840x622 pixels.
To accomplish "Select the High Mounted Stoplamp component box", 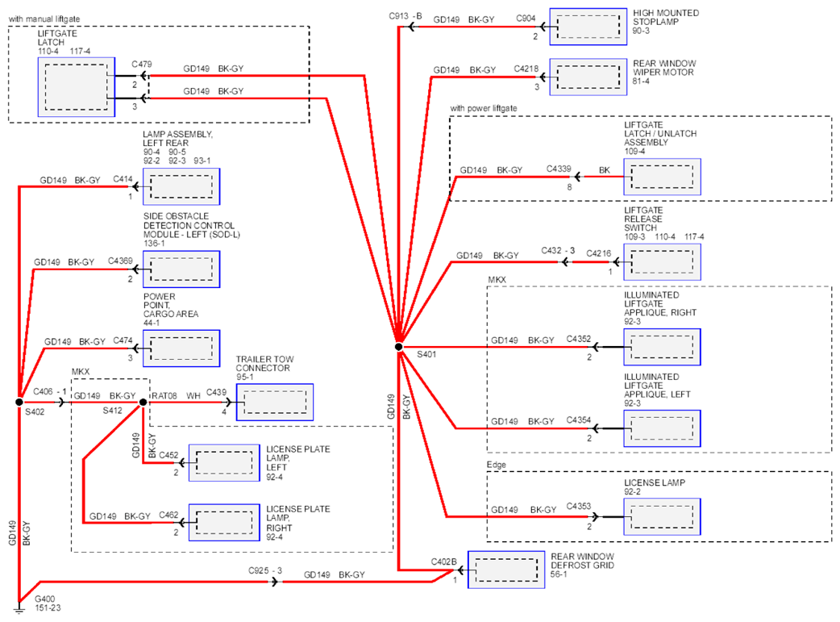I will (588, 27).
